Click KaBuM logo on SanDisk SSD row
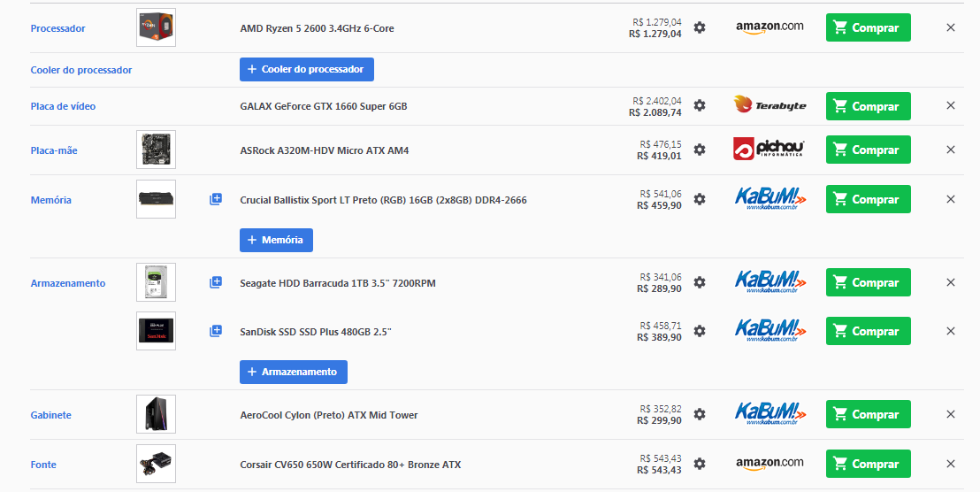Image resolution: width=980 pixels, height=492 pixels. click(770, 331)
